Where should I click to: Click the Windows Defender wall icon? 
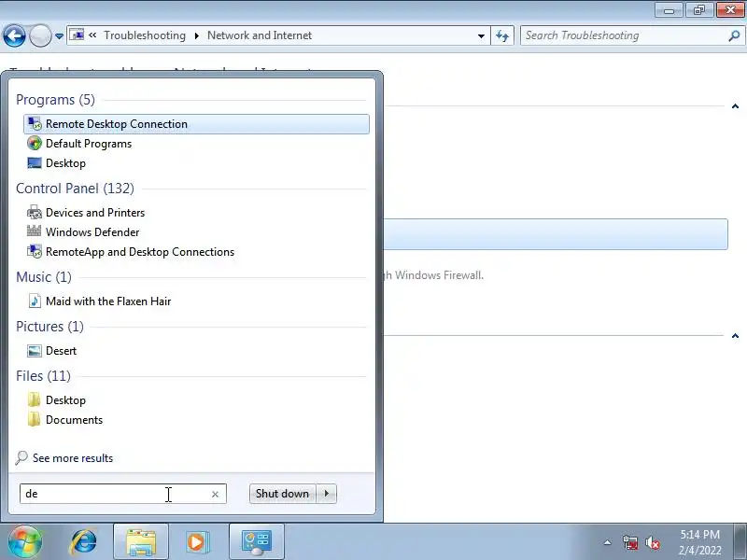[35, 231]
